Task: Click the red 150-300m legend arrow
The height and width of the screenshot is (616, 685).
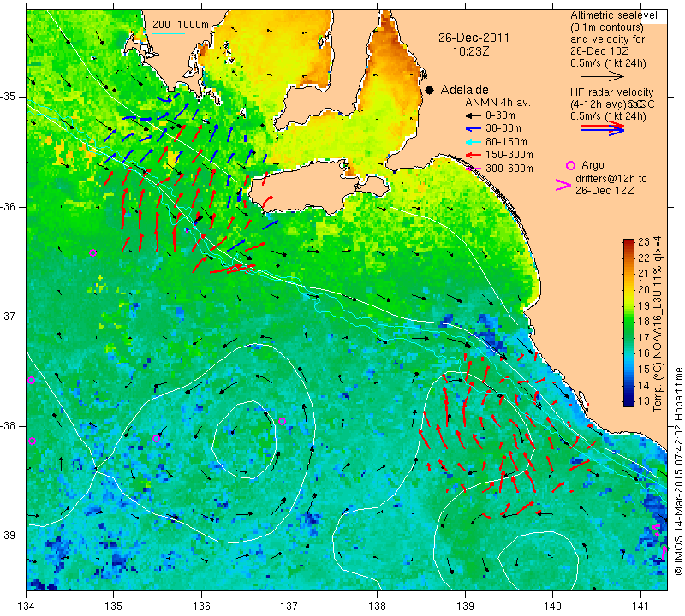Action: [x=473, y=155]
